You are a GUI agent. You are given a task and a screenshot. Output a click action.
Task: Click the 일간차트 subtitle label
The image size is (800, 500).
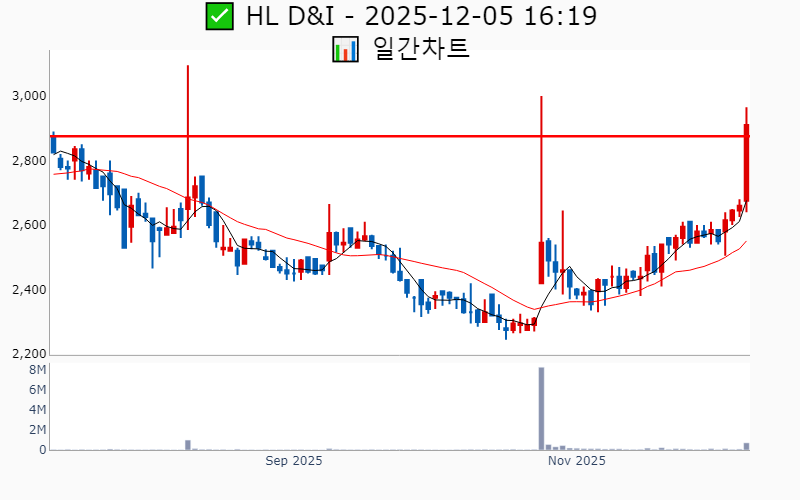click(x=421, y=48)
